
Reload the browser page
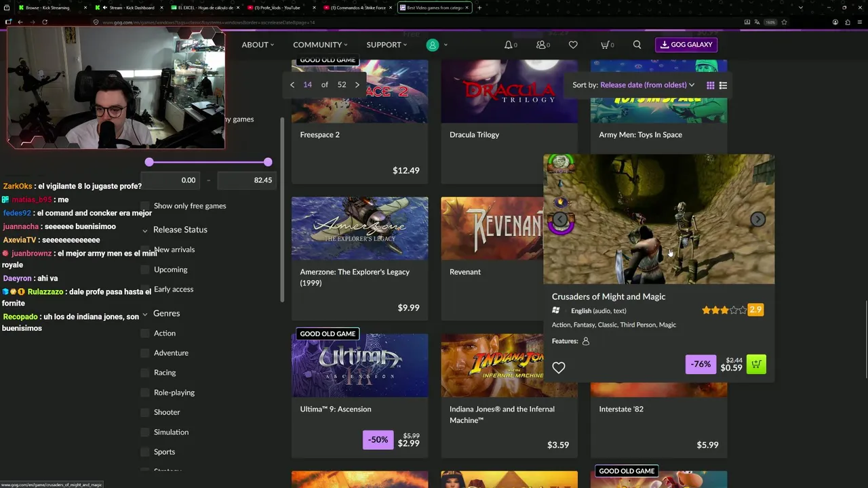45,22
